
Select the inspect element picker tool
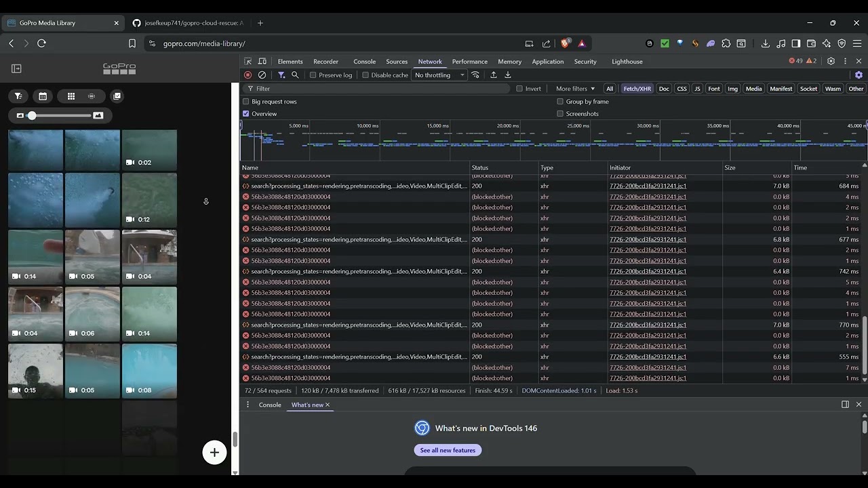(x=248, y=62)
